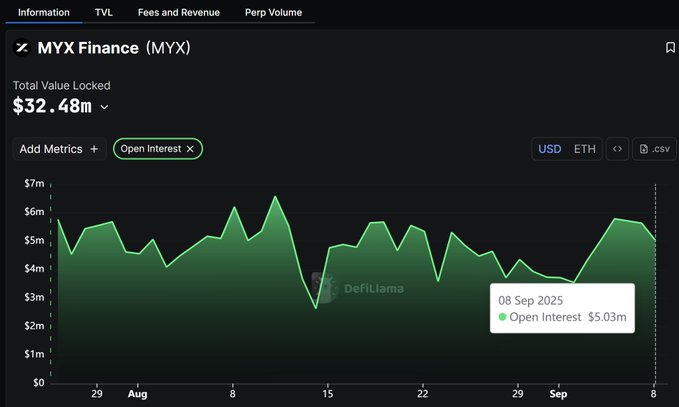Bookmark MYX Finance with the bookmark icon
The height and width of the screenshot is (407, 679).
tap(670, 48)
